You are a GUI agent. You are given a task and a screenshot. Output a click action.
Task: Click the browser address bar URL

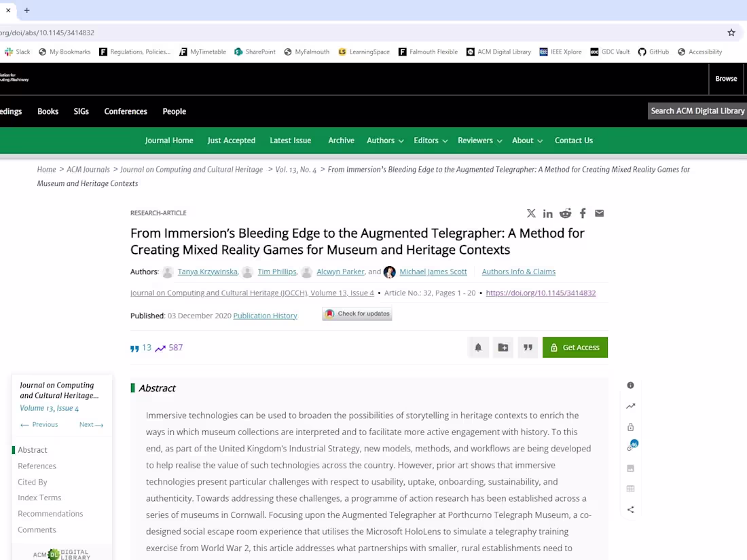tap(47, 33)
